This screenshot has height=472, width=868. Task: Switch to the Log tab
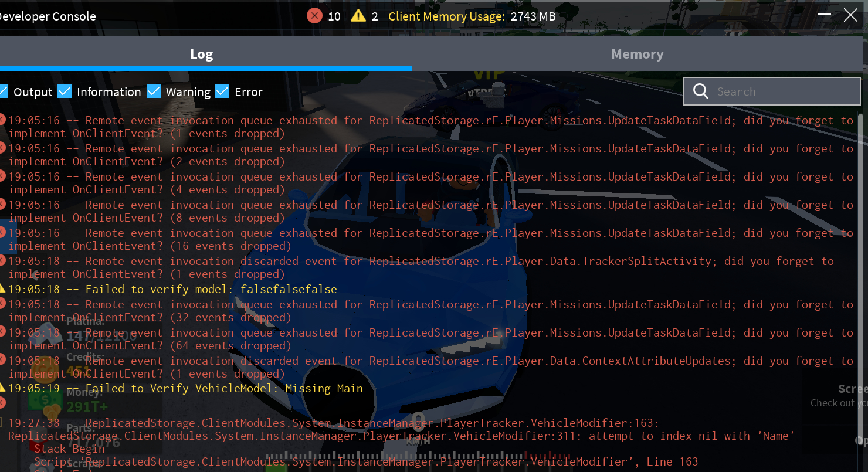point(201,54)
